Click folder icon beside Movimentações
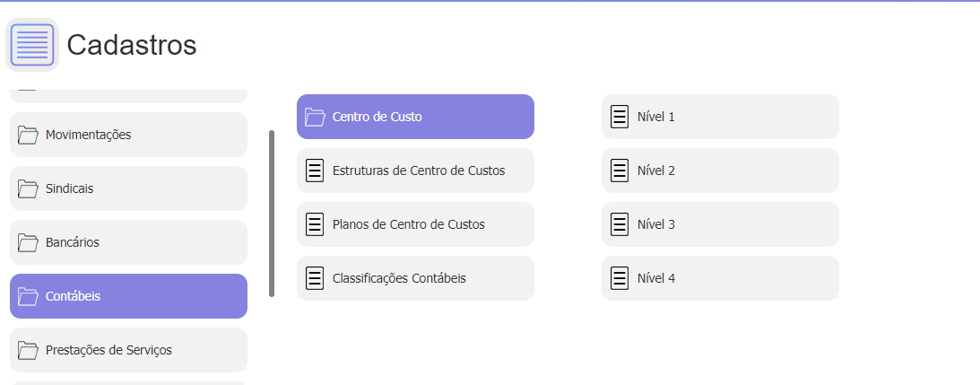The image size is (980, 385). click(x=28, y=135)
